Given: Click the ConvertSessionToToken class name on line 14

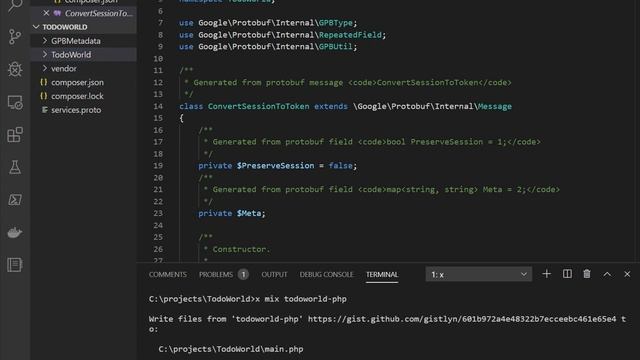Looking at the screenshot, I should click(258, 107).
